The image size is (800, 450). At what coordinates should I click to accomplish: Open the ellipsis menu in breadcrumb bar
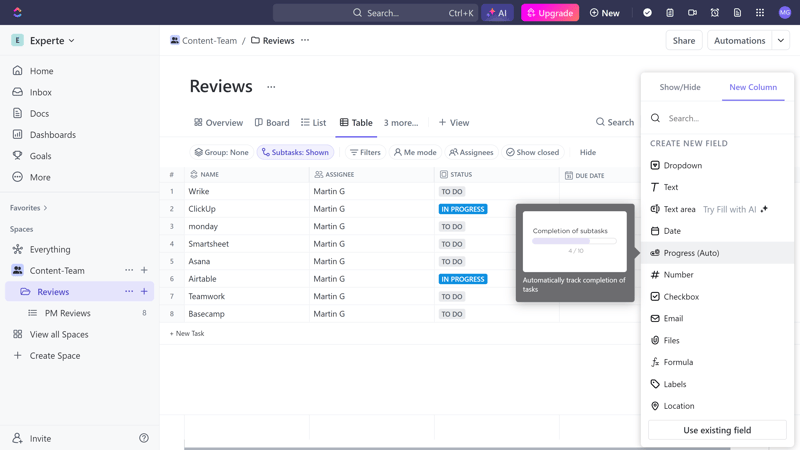click(305, 40)
